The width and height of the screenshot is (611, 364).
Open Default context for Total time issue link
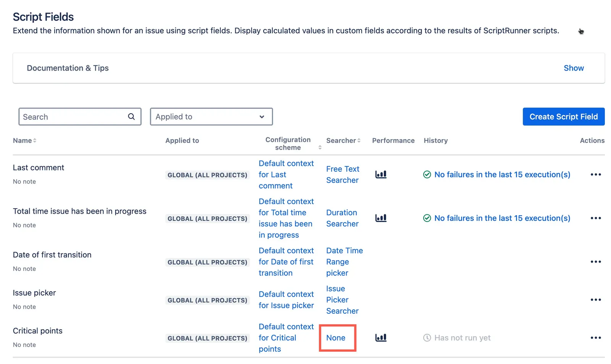(x=286, y=218)
